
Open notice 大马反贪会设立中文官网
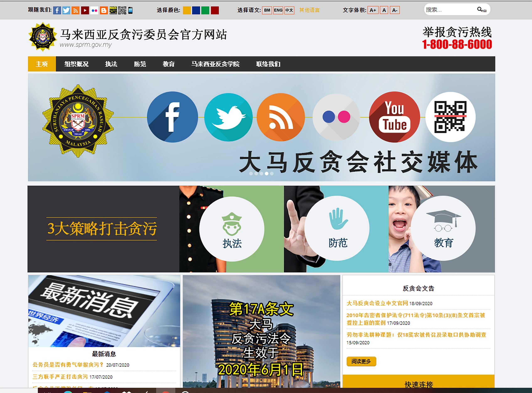click(x=377, y=303)
